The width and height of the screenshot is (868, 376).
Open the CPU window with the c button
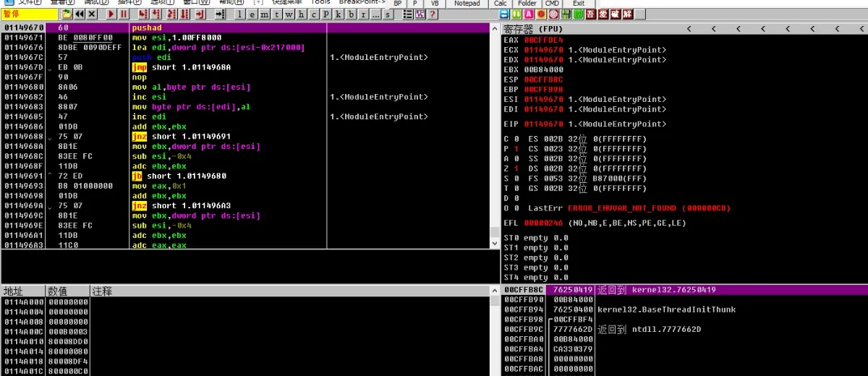[x=314, y=14]
